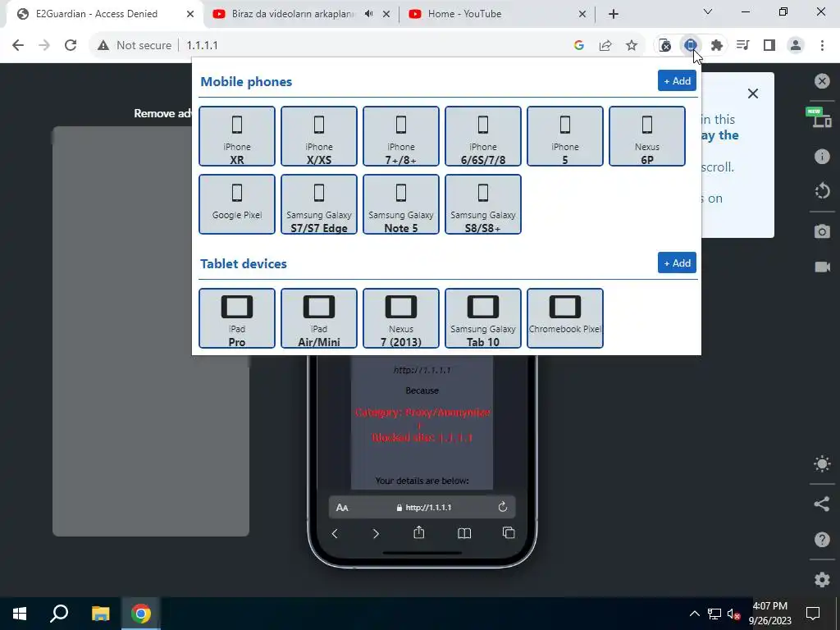Add a new tablet device
The height and width of the screenshot is (630, 840).
[x=677, y=263]
